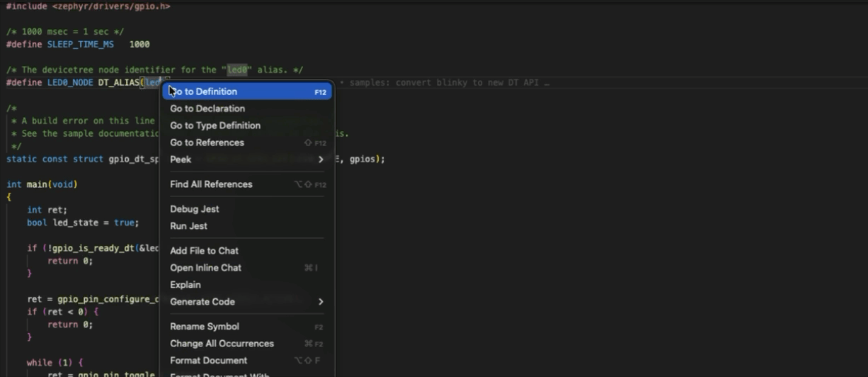Image resolution: width=868 pixels, height=377 pixels.
Task: Choose Explain in the context menu
Action: point(247,285)
